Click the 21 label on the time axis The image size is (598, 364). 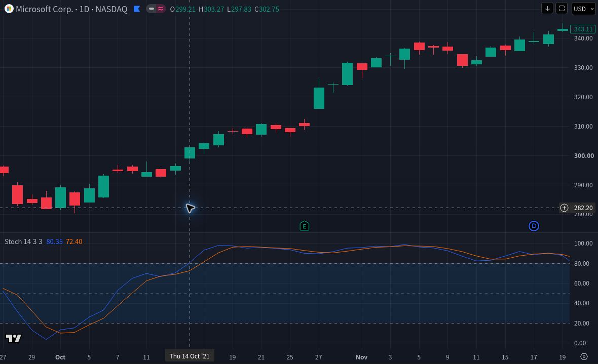[x=261, y=357]
